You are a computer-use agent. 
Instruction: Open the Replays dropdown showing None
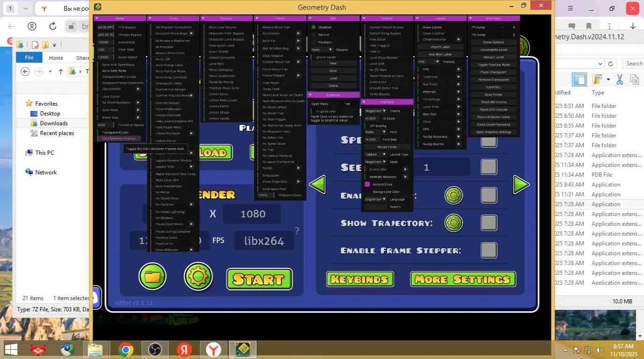(322, 50)
